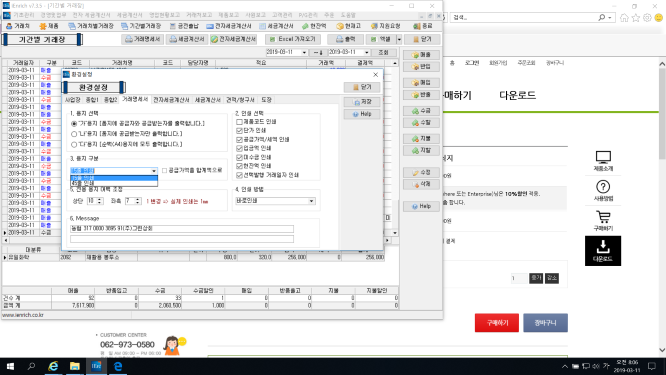666x375 pixels.
Task: Switch to the 도장 settings tab
Action: pyautogui.click(x=266, y=100)
